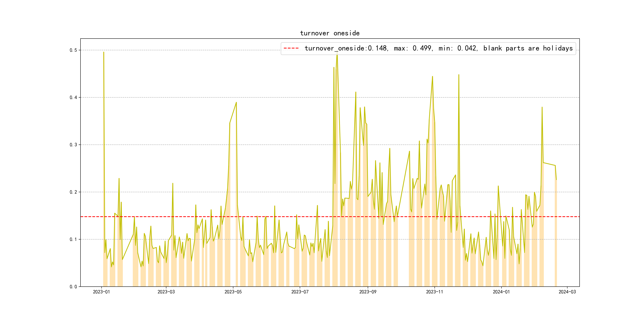
Task: Click the peak near 0.39 before 2023-05
Action: [236, 102]
